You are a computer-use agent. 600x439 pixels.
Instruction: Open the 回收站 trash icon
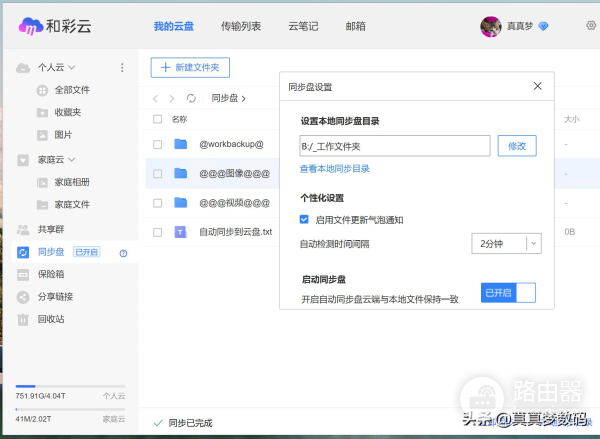[23, 319]
